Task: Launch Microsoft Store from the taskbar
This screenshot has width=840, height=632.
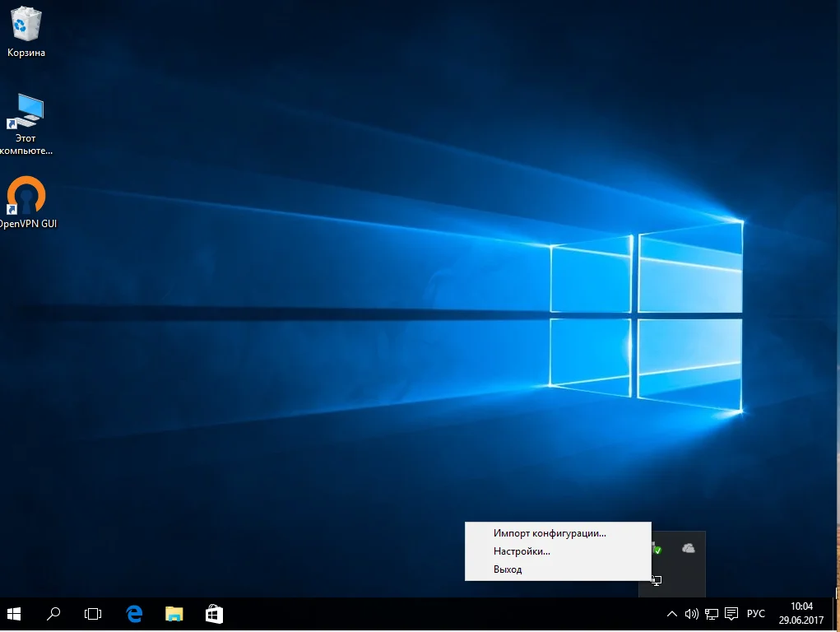Action: point(214,614)
